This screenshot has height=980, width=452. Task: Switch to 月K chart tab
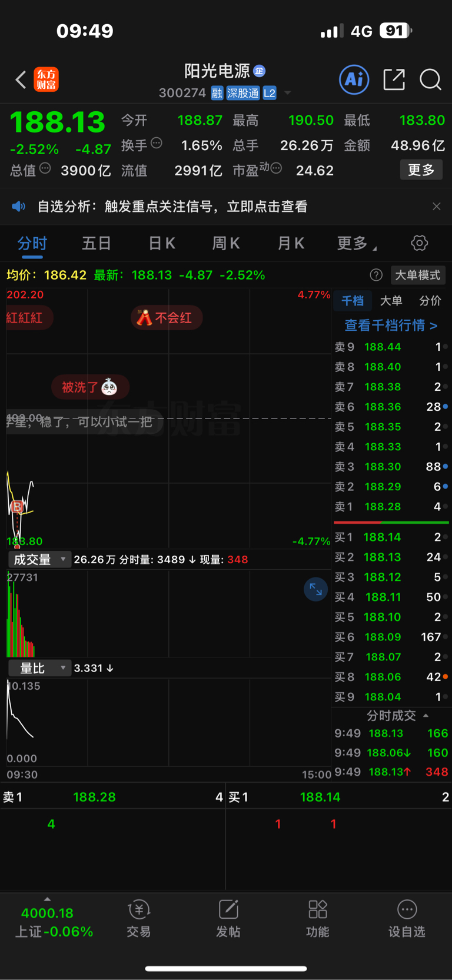291,243
